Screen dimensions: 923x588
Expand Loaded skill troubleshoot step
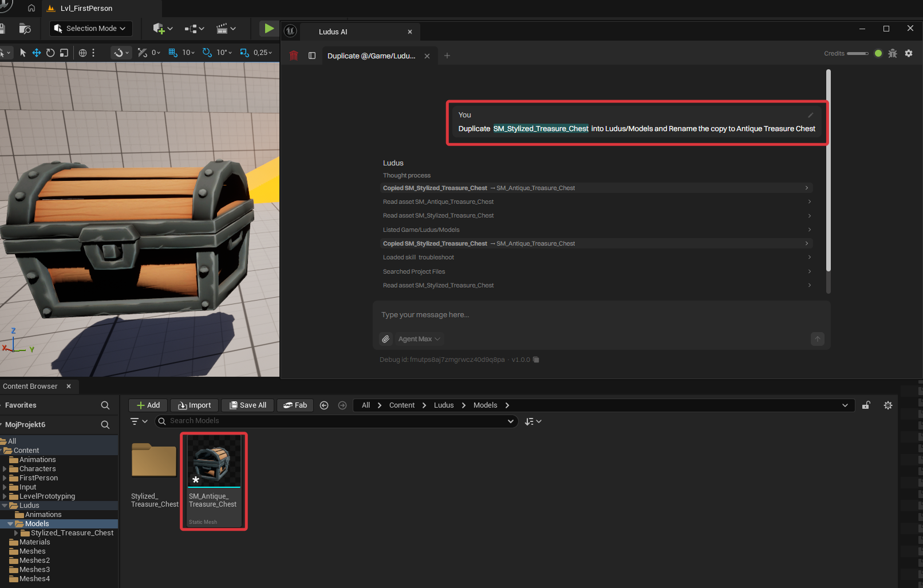click(x=596, y=257)
